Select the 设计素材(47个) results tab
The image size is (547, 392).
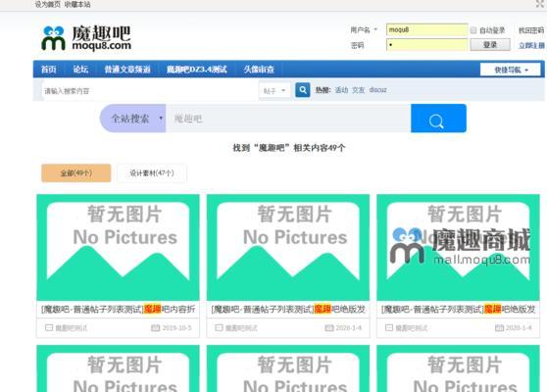pyautogui.click(x=152, y=173)
